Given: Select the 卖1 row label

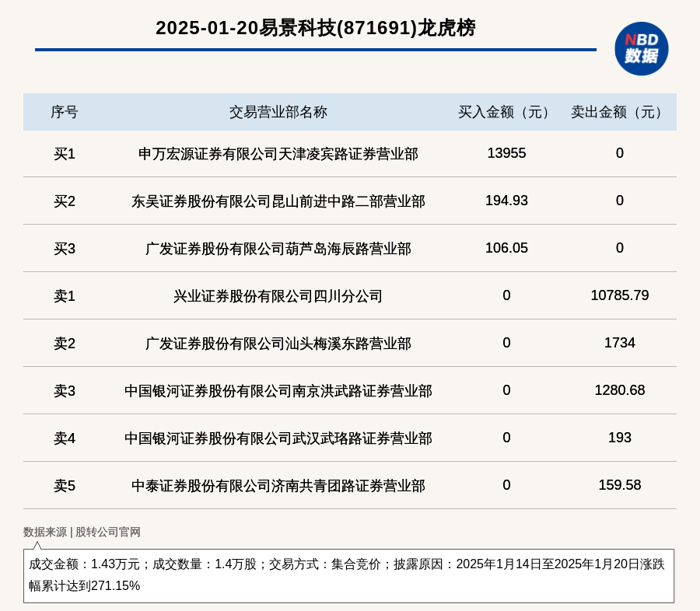Looking at the screenshot, I should pos(65,296).
